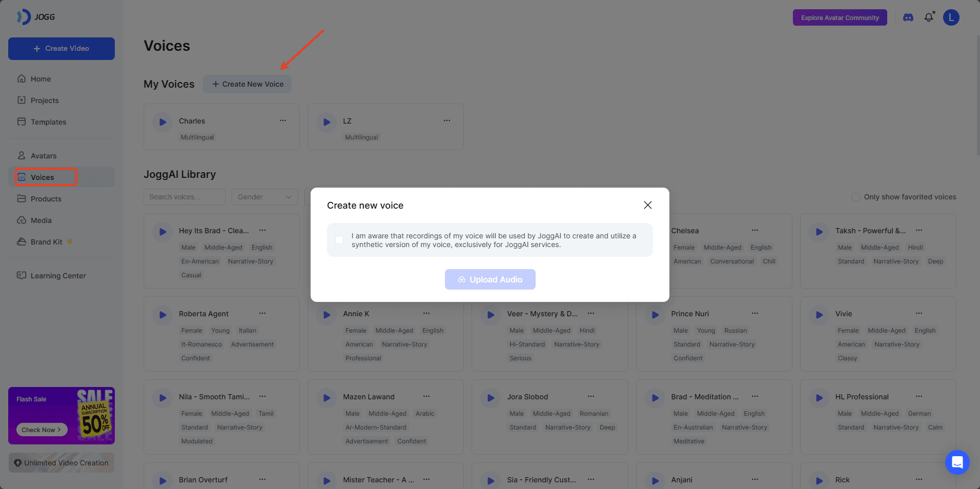Open the Discord community icon

pos(908,17)
